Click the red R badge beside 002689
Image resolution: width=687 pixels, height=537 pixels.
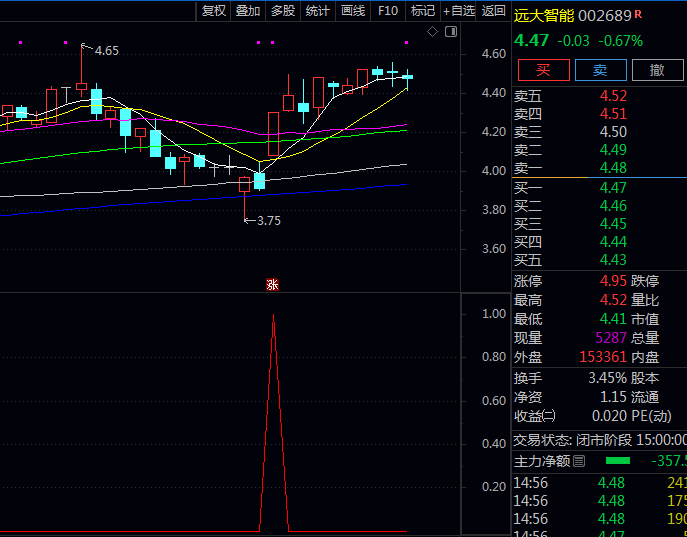(x=638, y=15)
